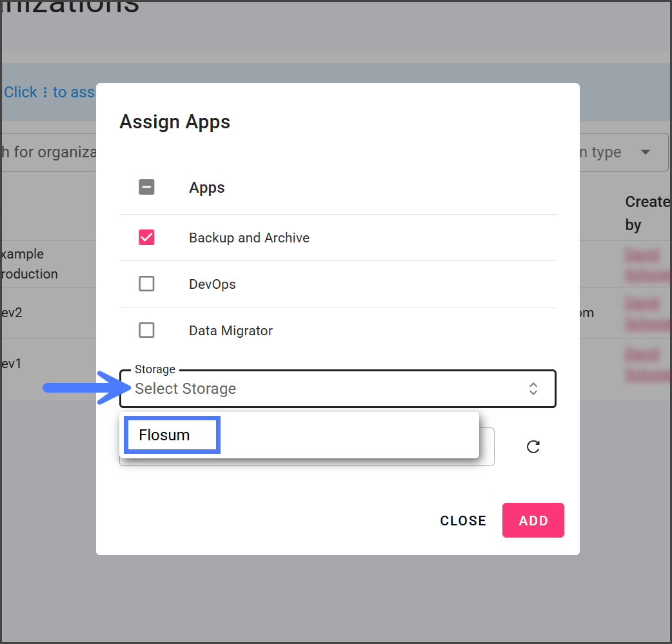672x644 pixels.
Task: Open the Select Storage dropdown field
Action: pos(322,389)
